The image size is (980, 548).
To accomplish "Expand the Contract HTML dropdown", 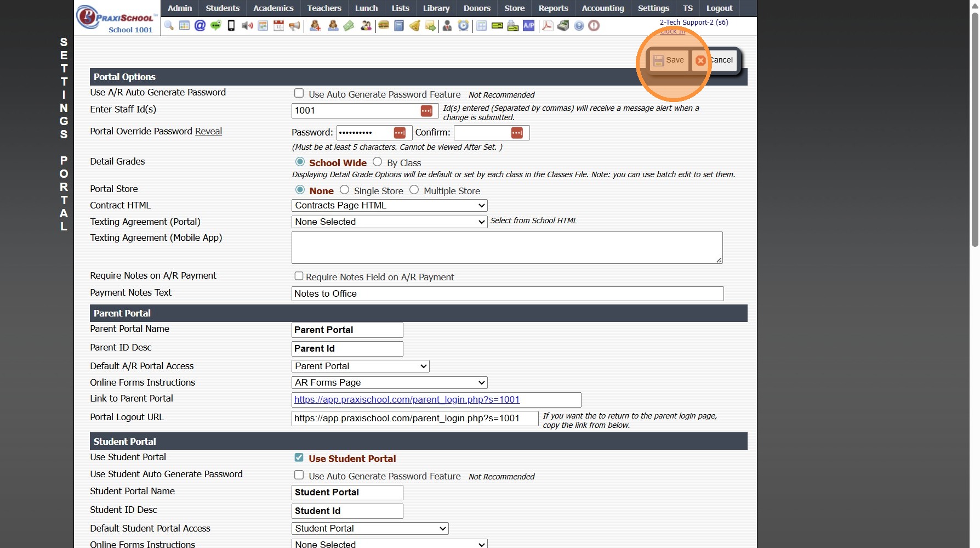I will pyautogui.click(x=390, y=205).
